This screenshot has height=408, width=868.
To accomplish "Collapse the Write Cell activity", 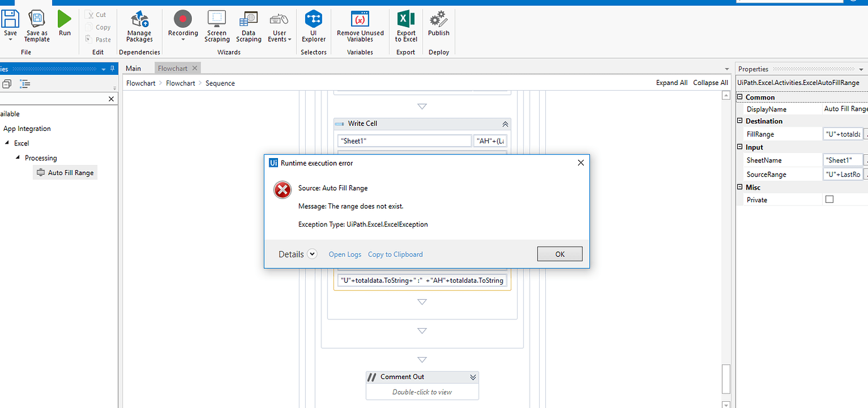I will click(504, 124).
